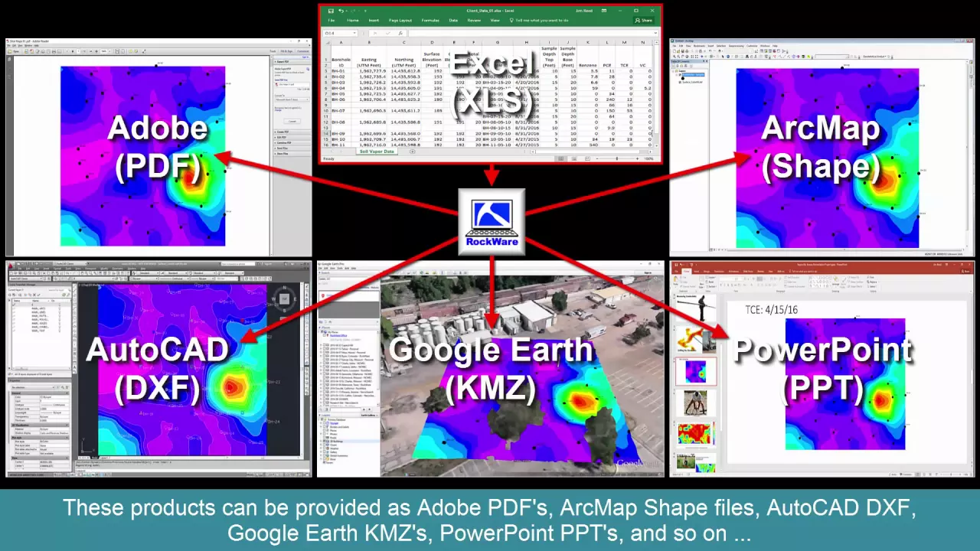Open the Customize Quick Access Toolbar dropdown in Excel
The image size is (980, 551).
point(365,11)
